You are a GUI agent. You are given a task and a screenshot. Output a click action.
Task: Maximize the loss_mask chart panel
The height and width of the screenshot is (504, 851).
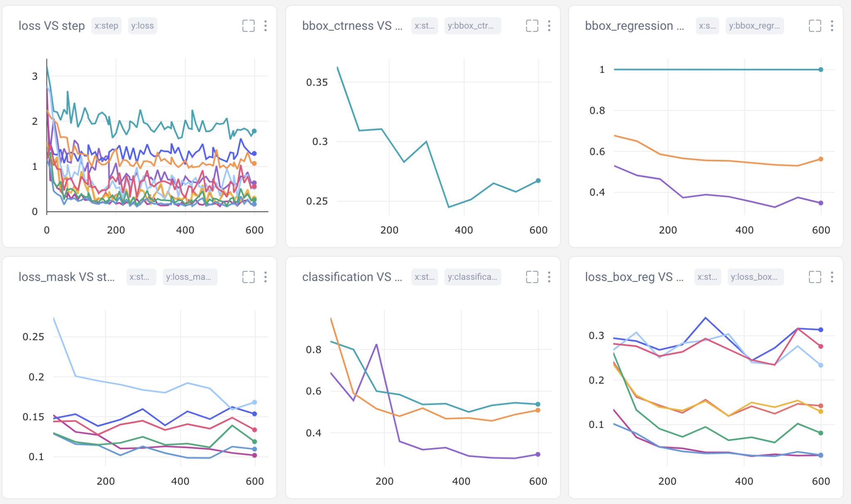[x=248, y=277]
